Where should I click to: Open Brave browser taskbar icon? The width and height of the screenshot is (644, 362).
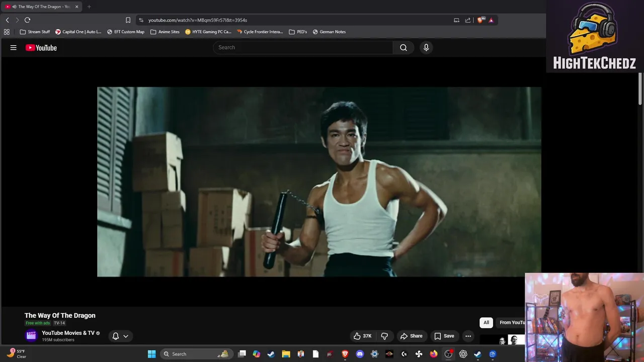point(345,354)
